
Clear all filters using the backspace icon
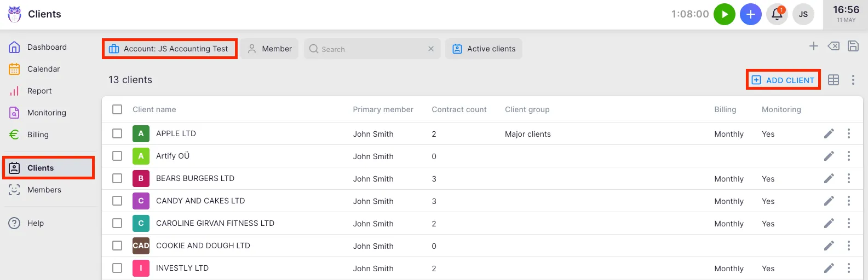tap(833, 46)
